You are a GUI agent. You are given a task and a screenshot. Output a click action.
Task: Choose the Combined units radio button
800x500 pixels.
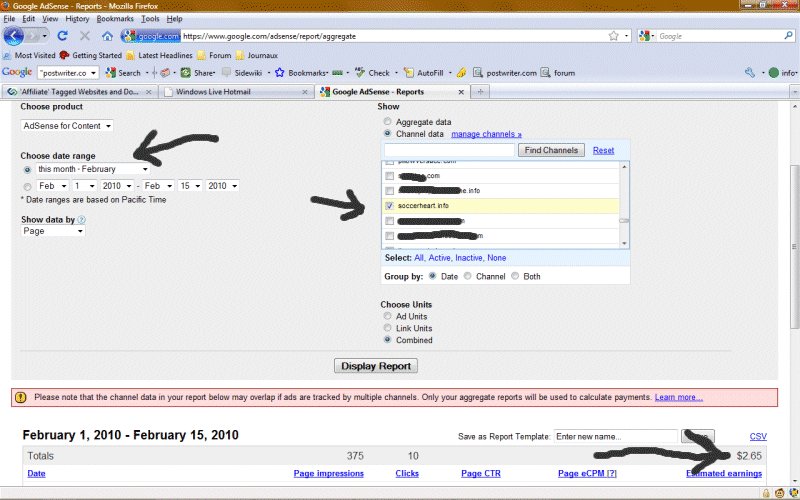(387, 339)
